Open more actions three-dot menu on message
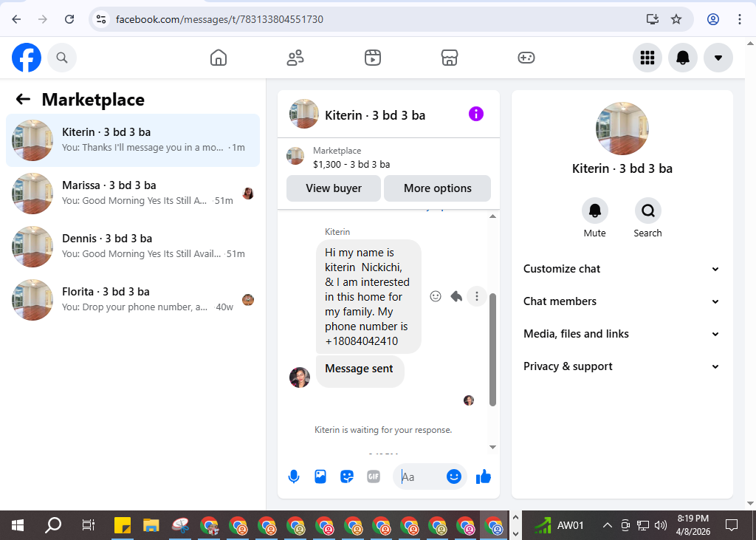Screen dimensions: 756x540 tap(477, 296)
